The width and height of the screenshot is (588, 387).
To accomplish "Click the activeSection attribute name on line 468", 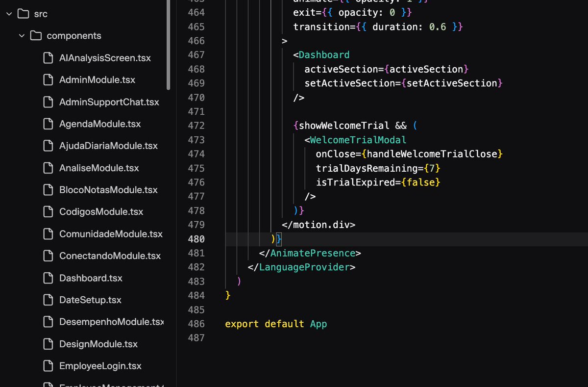I will pyautogui.click(x=341, y=69).
